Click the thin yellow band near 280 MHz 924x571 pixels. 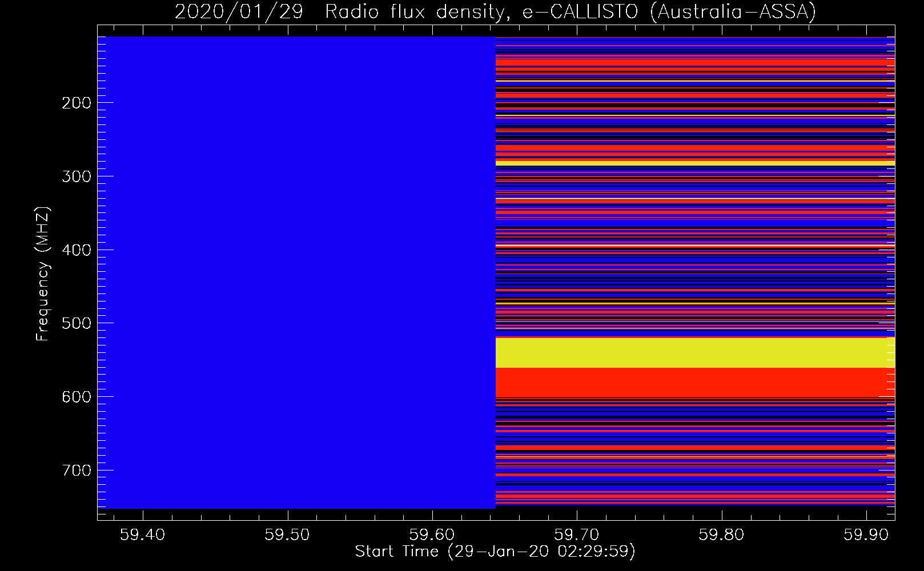695,163
